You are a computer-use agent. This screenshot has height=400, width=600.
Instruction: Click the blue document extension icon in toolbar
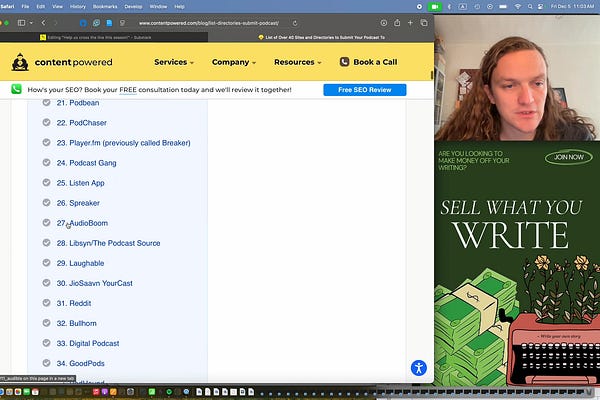(x=109, y=23)
